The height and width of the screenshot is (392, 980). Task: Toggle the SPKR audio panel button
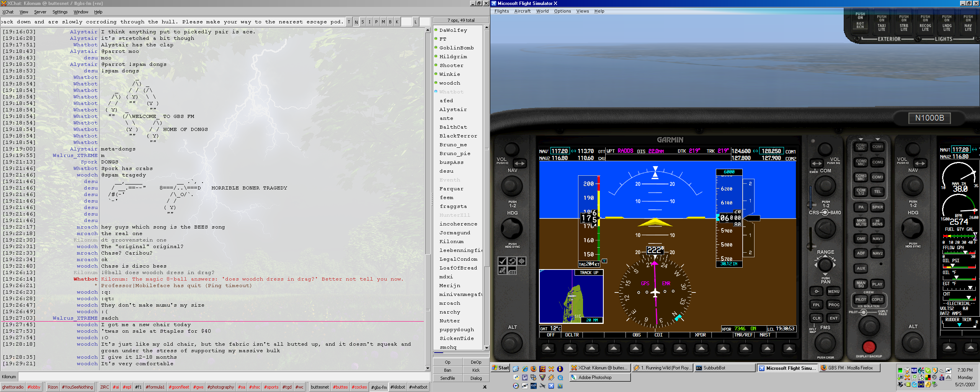click(x=877, y=207)
